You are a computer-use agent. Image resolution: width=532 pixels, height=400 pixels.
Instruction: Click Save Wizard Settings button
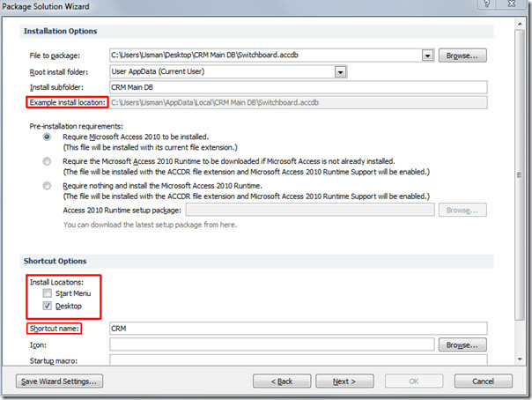[59, 381]
